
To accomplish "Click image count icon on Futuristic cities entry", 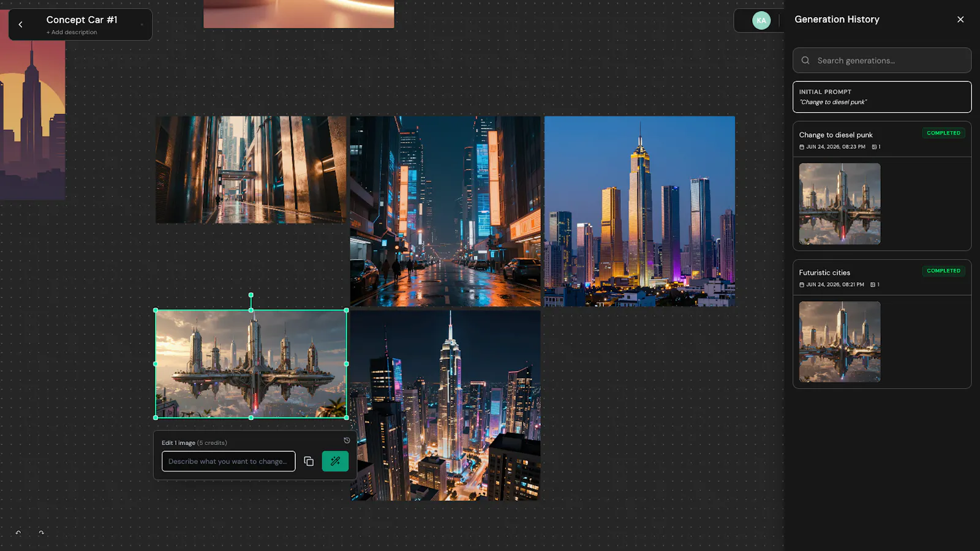I will 873,285.
